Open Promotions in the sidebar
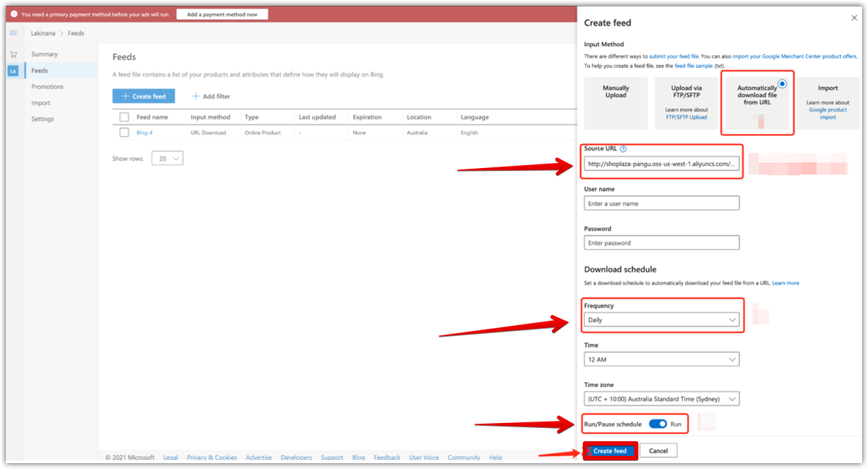The width and height of the screenshot is (868, 469). (47, 87)
